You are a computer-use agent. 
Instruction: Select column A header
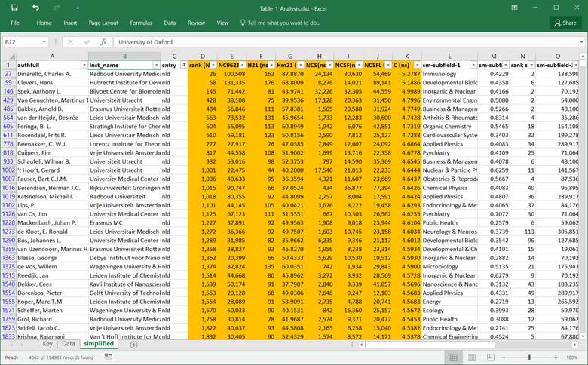pos(52,57)
